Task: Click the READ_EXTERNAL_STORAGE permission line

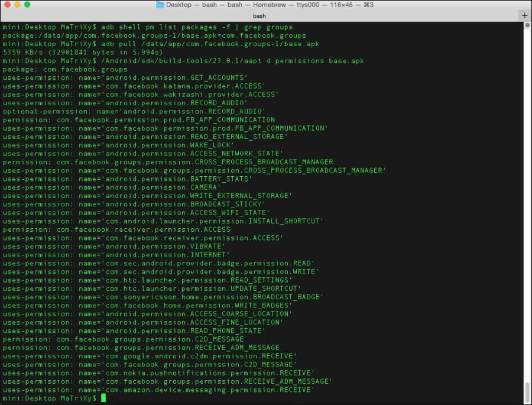Action: 145,137
